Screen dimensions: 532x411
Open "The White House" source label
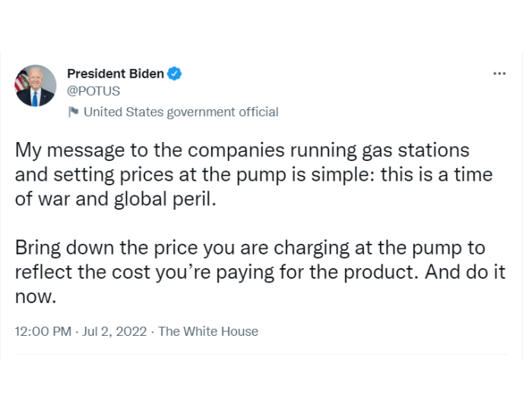tap(208, 331)
